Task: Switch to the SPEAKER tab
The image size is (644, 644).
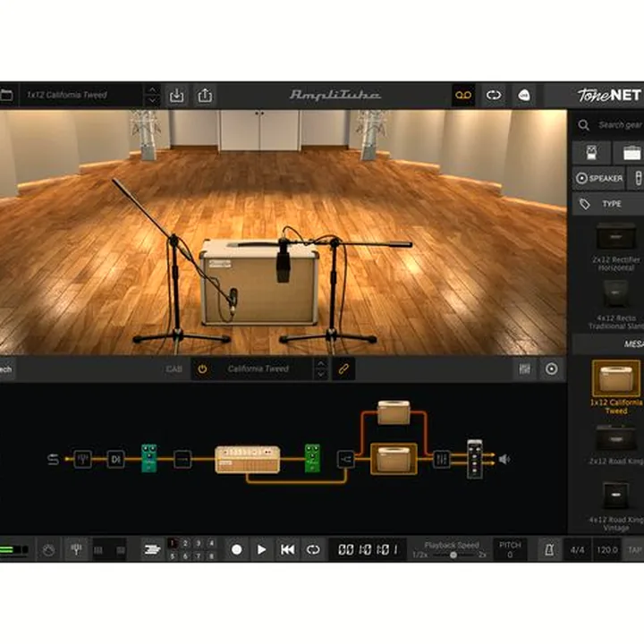Action: click(x=598, y=178)
